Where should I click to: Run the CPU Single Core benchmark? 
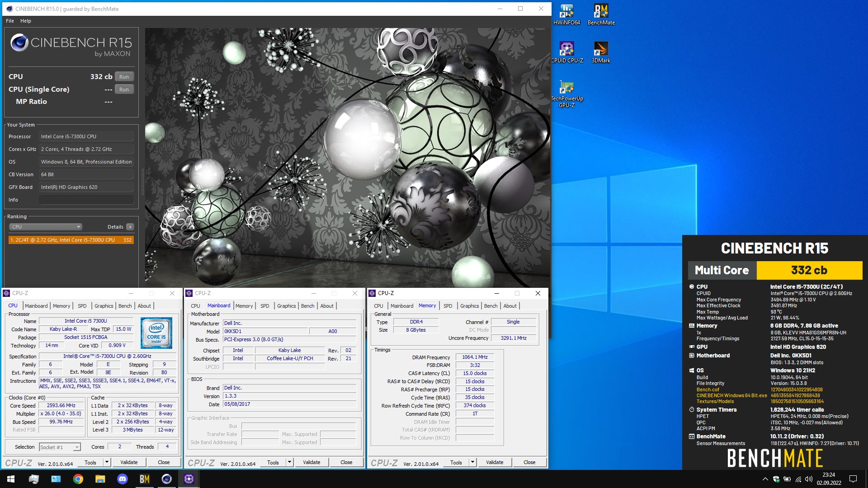coord(124,89)
